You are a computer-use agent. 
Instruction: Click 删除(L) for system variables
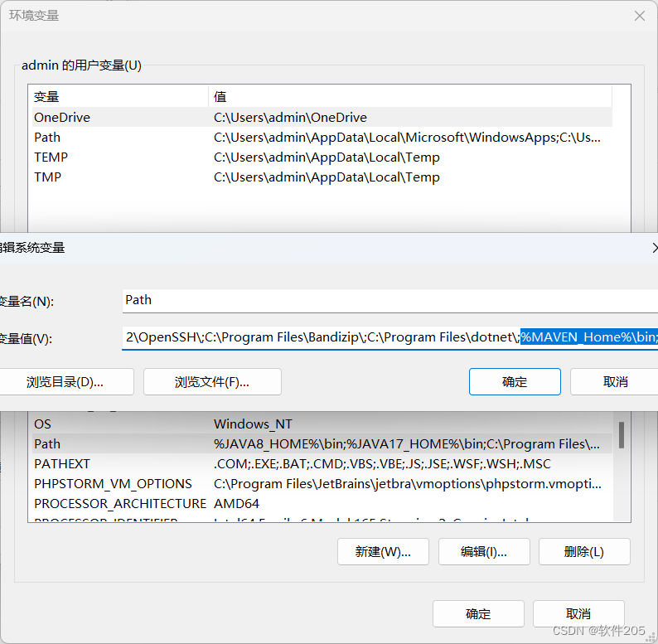[584, 552]
